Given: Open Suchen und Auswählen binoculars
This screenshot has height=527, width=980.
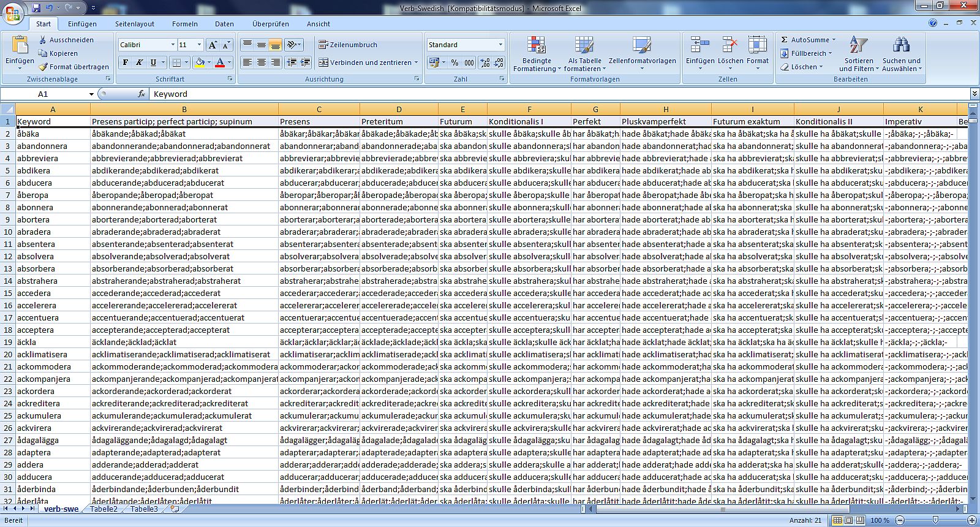Looking at the screenshot, I should pos(901,52).
